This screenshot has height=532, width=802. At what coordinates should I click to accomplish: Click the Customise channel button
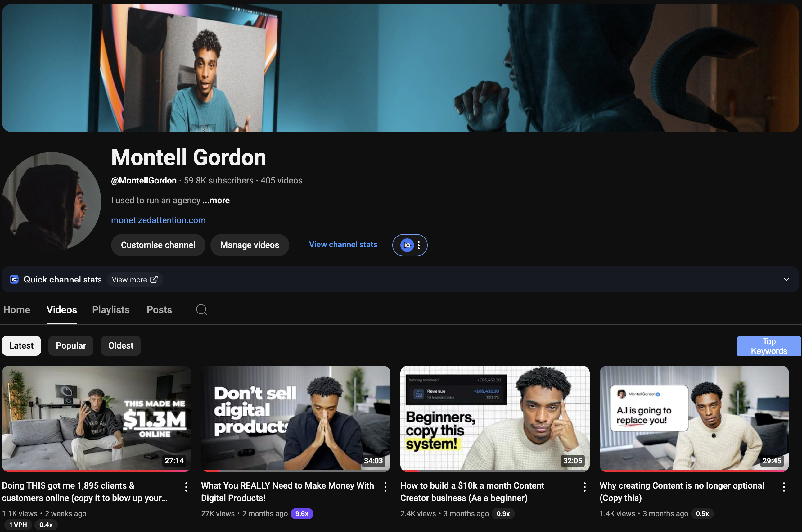[x=158, y=245]
